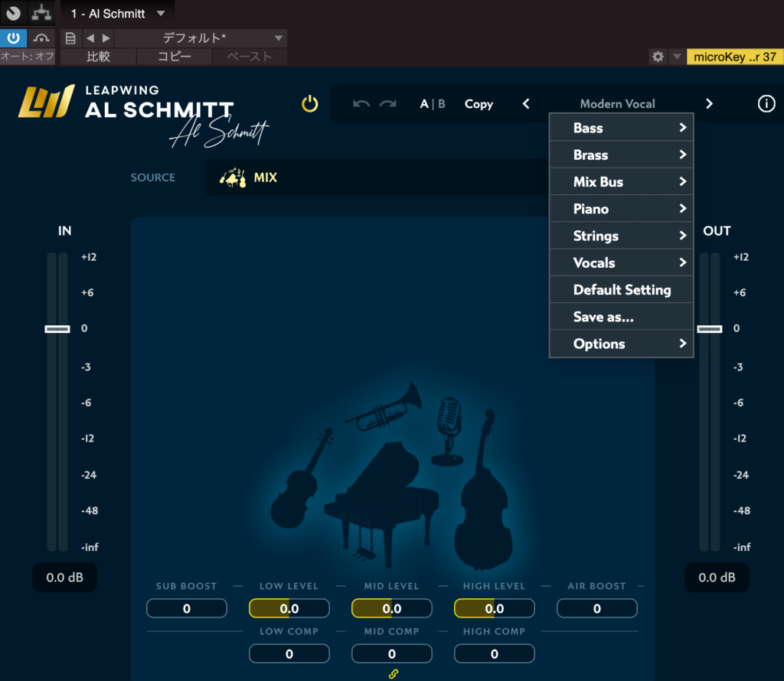Click the undo arrow icon
The image size is (784, 681).
click(x=361, y=104)
